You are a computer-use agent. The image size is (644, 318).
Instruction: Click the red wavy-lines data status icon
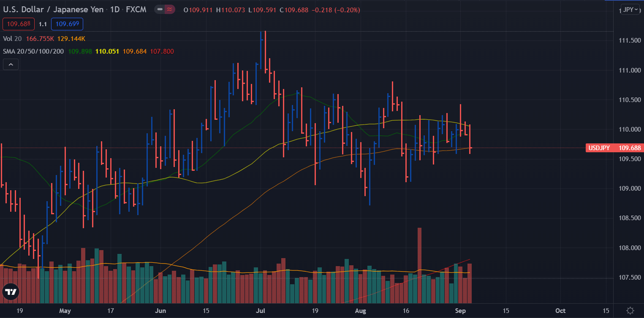click(x=170, y=9)
